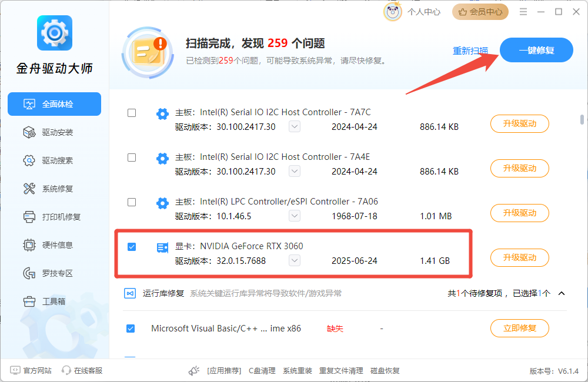Click the 重新扫描 link

click(x=470, y=51)
